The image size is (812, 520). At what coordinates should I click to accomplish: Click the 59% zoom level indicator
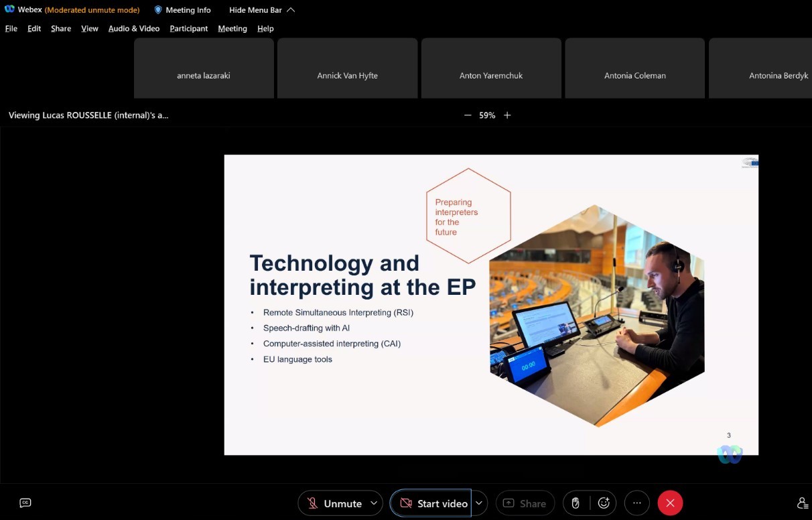click(487, 115)
